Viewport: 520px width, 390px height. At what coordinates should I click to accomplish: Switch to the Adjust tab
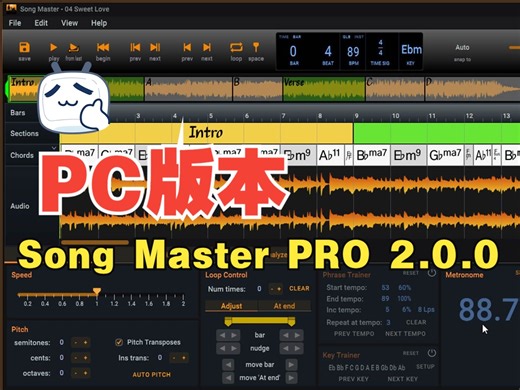tap(231, 306)
